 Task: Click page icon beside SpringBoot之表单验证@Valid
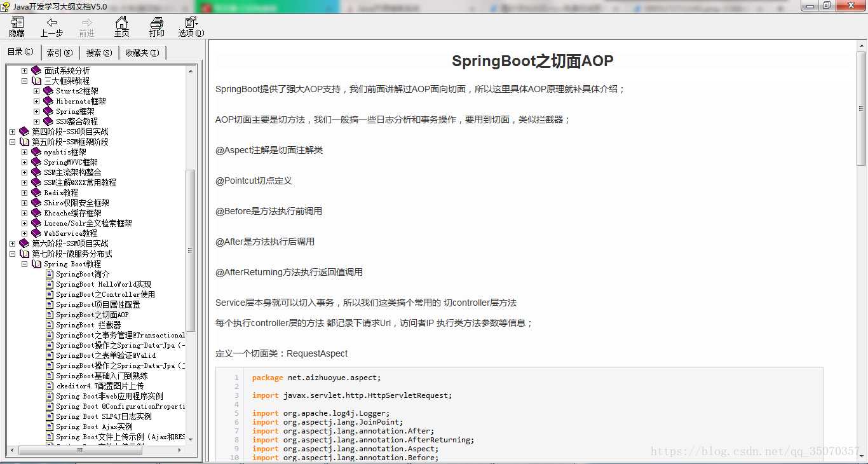click(50, 355)
